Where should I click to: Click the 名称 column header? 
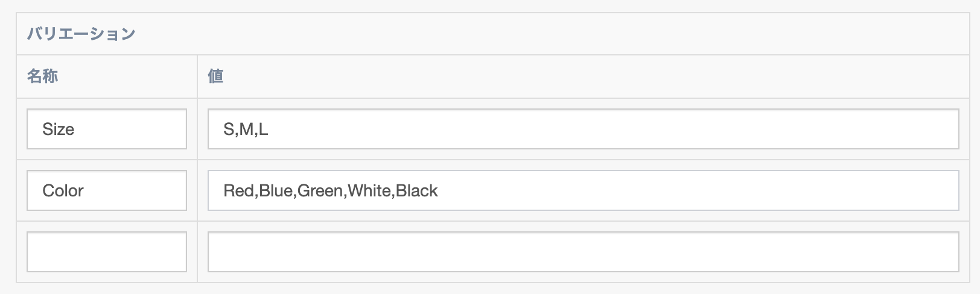(42, 77)
